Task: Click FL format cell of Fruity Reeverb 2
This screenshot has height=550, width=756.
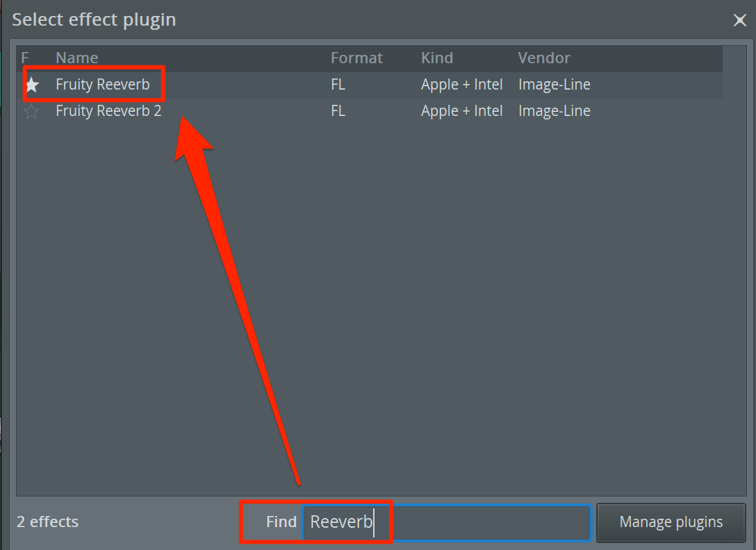Action: tap(338, 111)
